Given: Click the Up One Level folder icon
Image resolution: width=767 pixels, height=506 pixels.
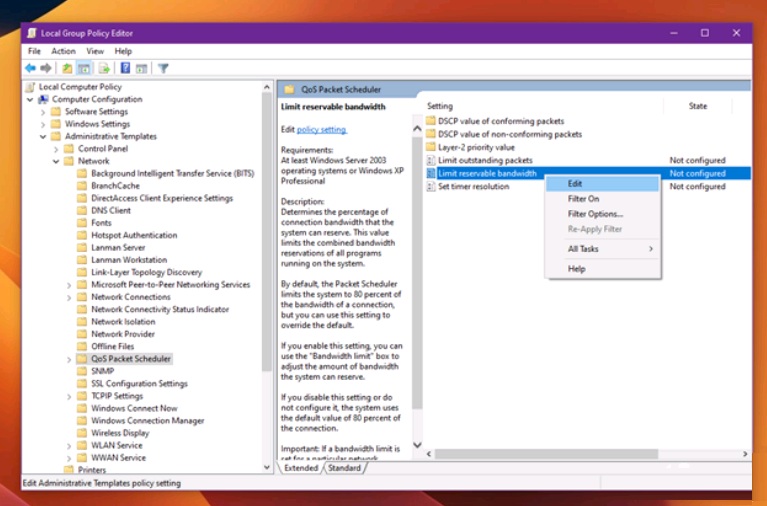Looking at the screenshot, I should click(67, 69).
